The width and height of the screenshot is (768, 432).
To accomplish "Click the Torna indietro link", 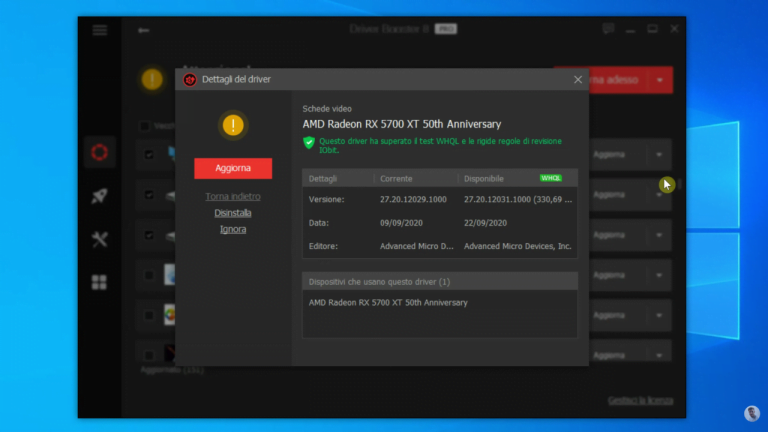I will point(233,196).
